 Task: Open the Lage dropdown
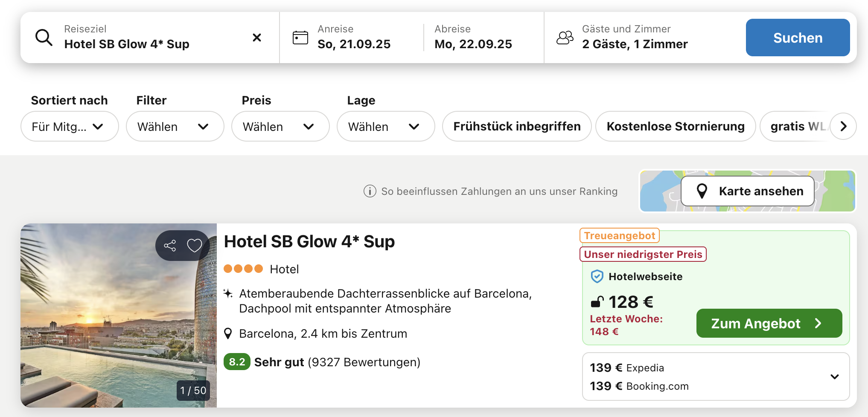386,126
